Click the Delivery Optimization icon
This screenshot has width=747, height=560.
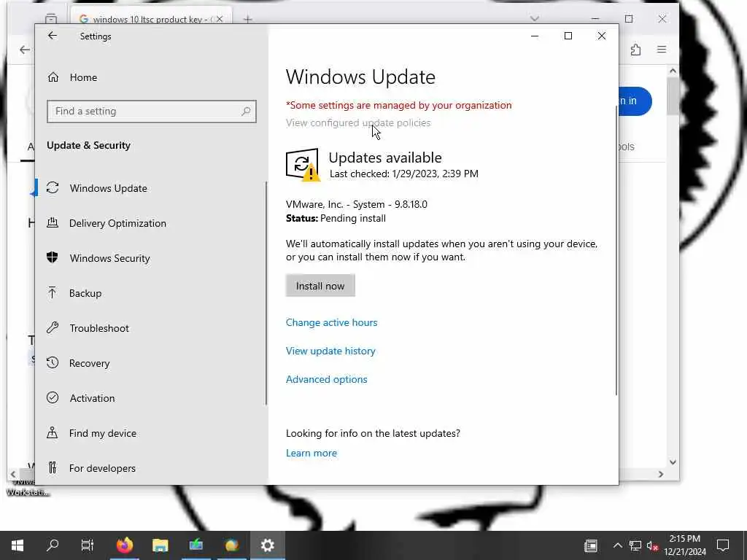53,222
